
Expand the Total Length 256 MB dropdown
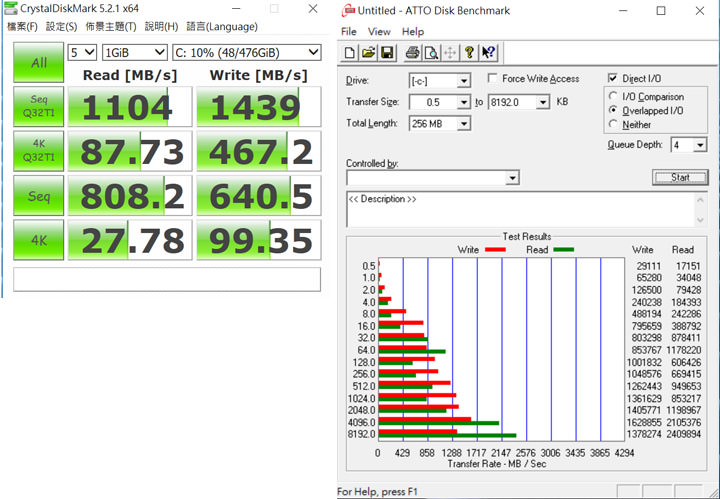(x=463, y=124)
